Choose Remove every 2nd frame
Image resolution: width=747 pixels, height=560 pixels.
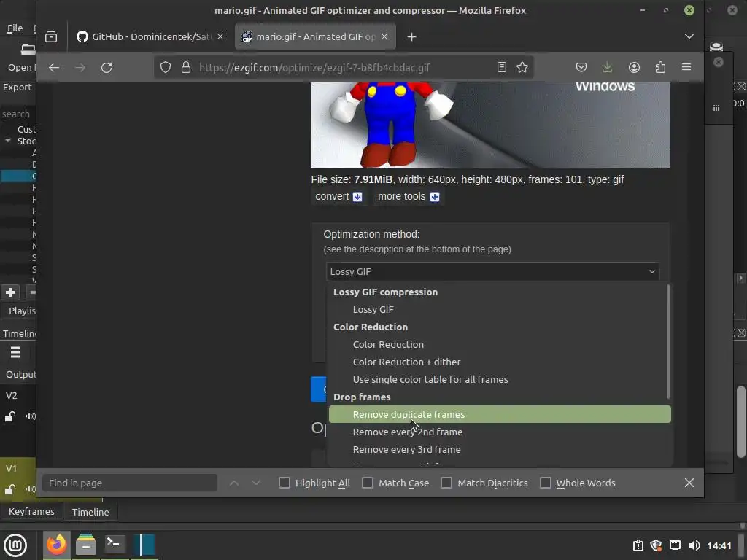tap(500, 432)
